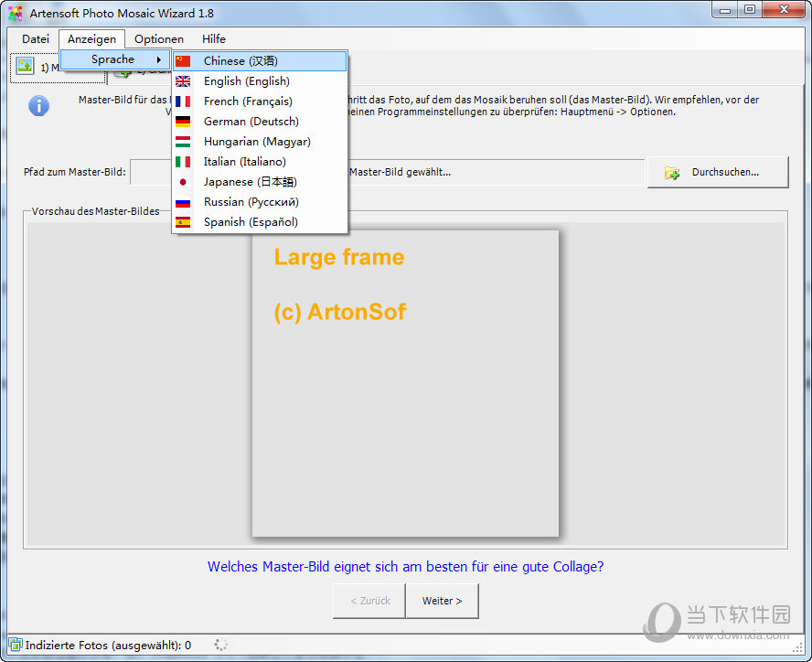Select German (Deutsch) language
The width and height of the screenshot is (812, 662).
[x=260, y=122]
